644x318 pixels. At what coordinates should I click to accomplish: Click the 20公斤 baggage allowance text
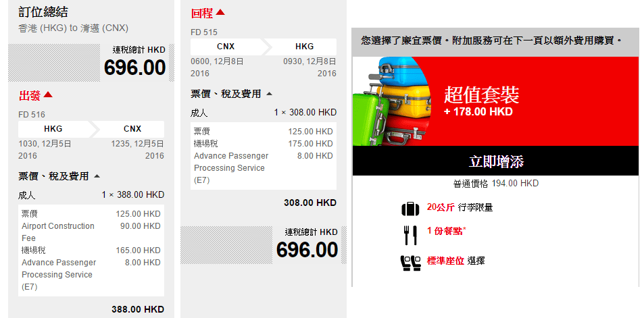point(441,207)
